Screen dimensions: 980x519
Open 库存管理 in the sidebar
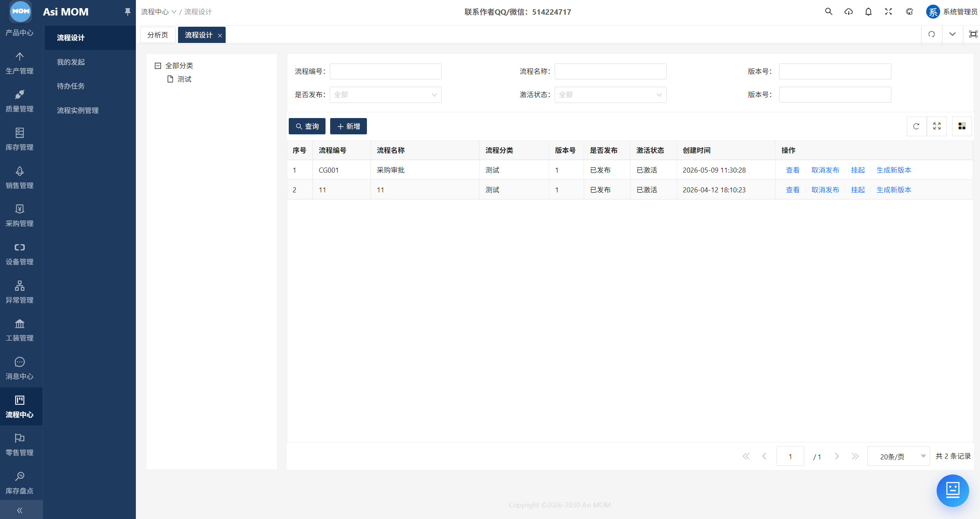19,139
